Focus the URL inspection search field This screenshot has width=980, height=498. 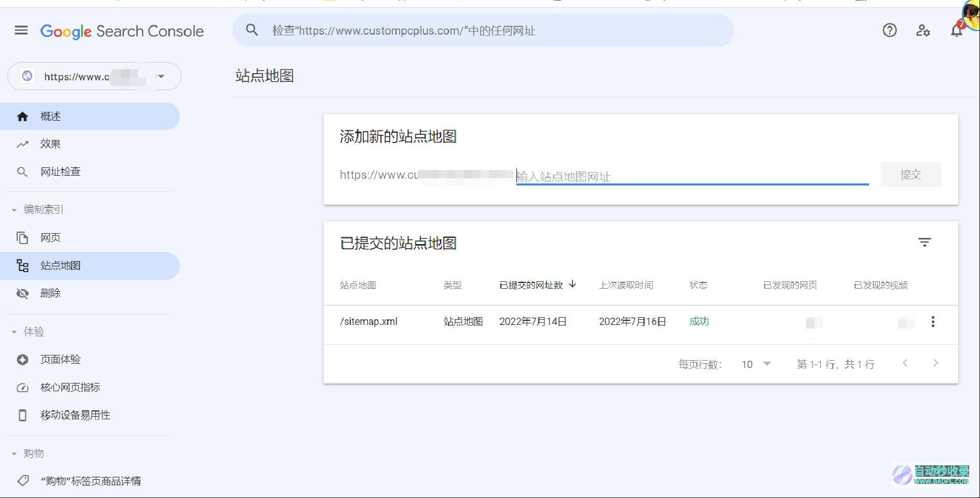(483, 30)
